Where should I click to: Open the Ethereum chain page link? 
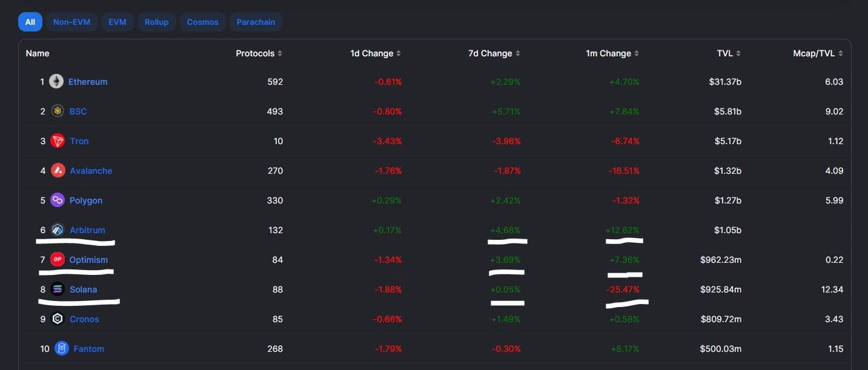pos(88,81)
